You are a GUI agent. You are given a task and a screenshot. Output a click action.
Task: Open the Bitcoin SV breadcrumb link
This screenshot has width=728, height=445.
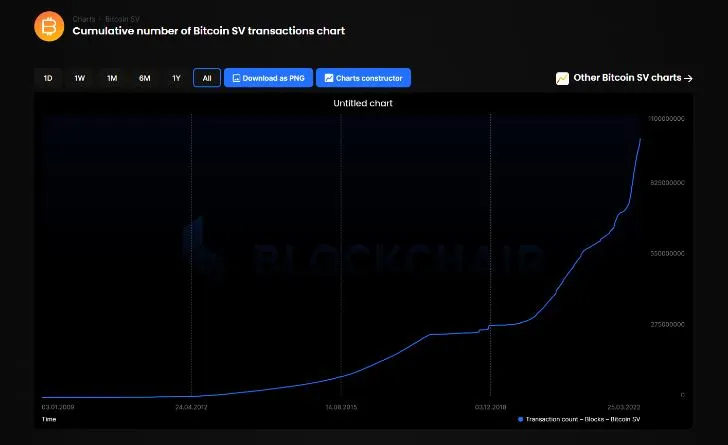[122, 19]
